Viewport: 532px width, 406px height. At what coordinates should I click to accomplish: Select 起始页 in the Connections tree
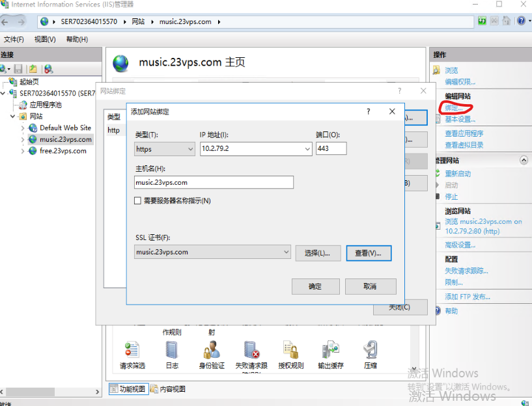[29, 82]
